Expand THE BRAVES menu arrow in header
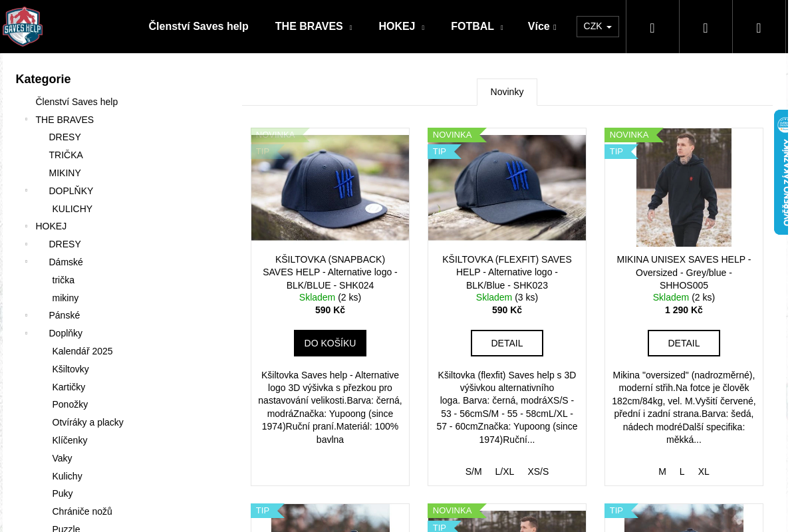This screenshot has width=798, height=532. 350,28
